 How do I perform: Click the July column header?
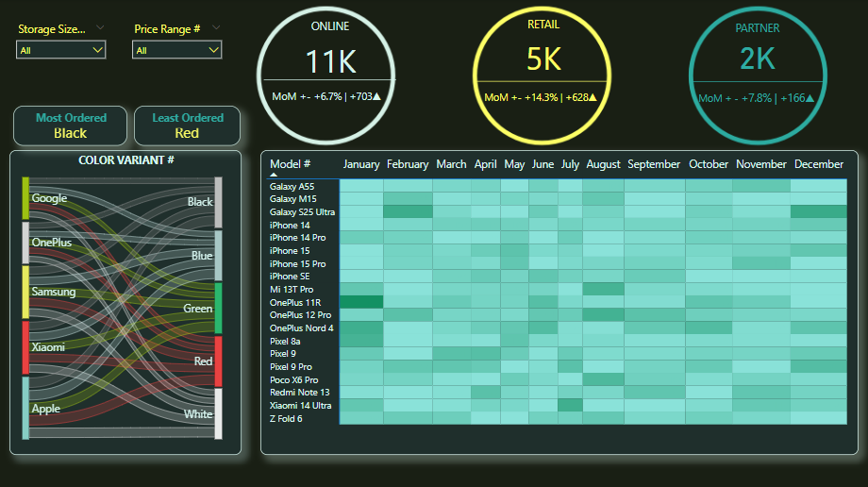click(x=570, y=164)
